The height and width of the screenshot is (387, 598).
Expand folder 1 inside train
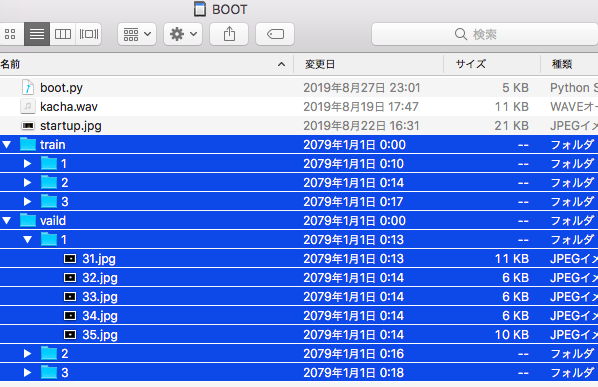(27, 164)
